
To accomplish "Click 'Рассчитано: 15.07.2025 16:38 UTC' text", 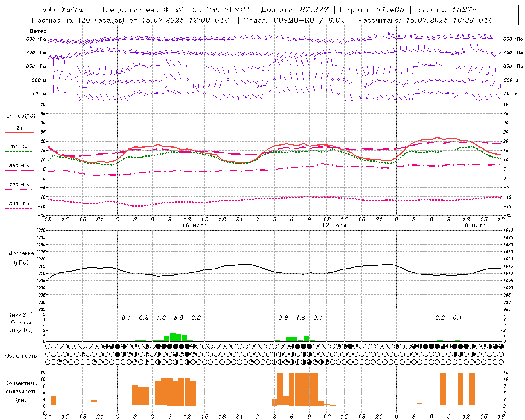I will [426, 20].
